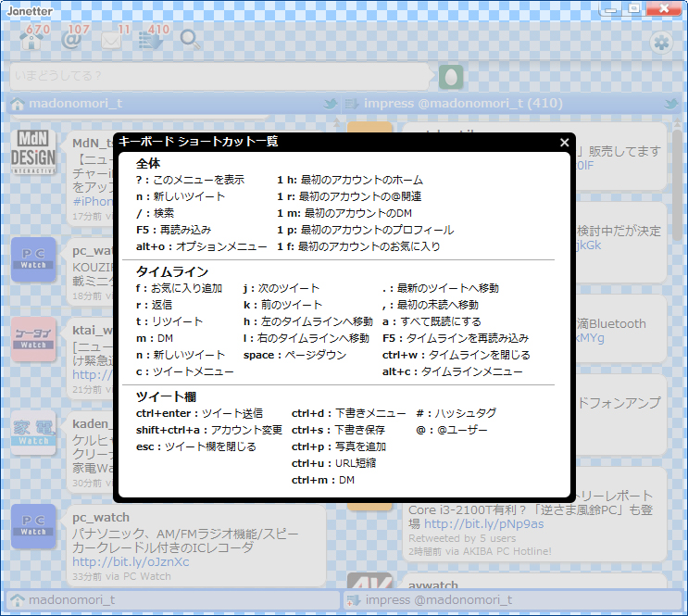Click the "ツイート欄" section heading
688x616 pixels.
[166, 396]
